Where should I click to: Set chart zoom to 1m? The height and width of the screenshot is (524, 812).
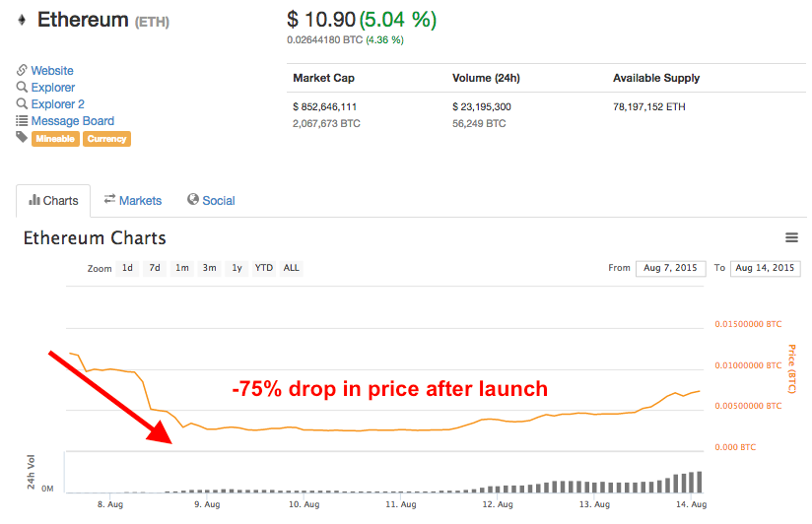pos(181,268)
